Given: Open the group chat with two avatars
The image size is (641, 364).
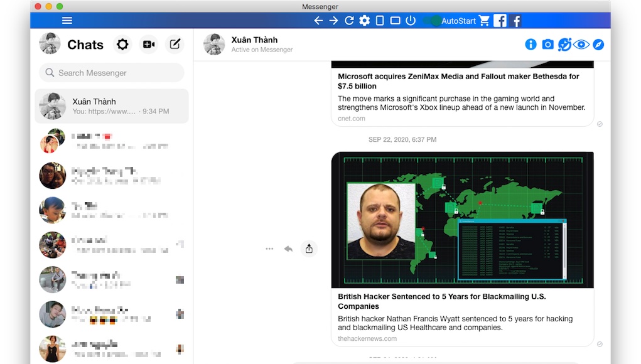Looking at the screenshot, I should pyautogui.click(x=112, y=141).
